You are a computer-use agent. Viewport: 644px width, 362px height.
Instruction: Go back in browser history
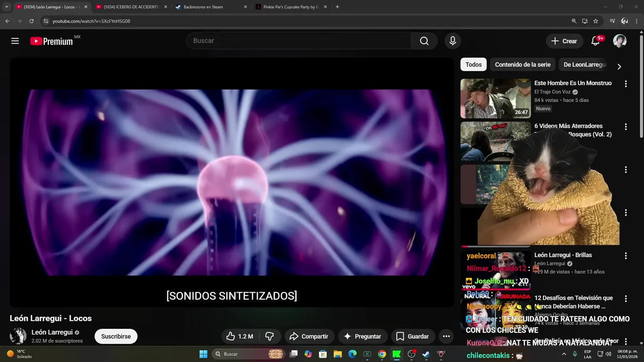click(x=7, y=21)
